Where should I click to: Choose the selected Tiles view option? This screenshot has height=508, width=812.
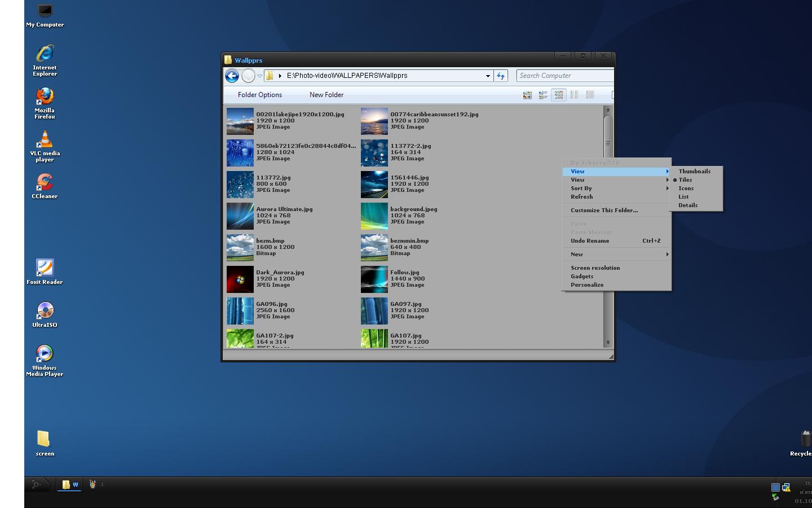(685, 180)
